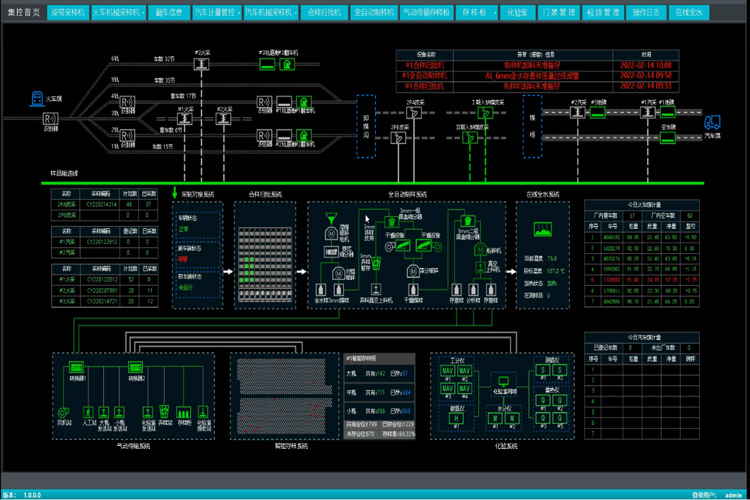Open the 汽车计量管控 dropdown
The image size is (750, 500).
tap(214, 13)
